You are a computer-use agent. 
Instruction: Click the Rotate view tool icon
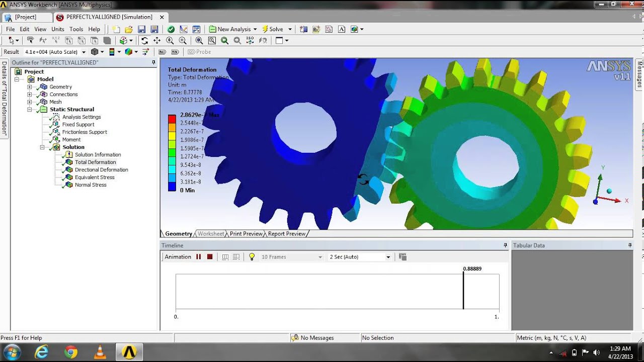click(145, 40)
